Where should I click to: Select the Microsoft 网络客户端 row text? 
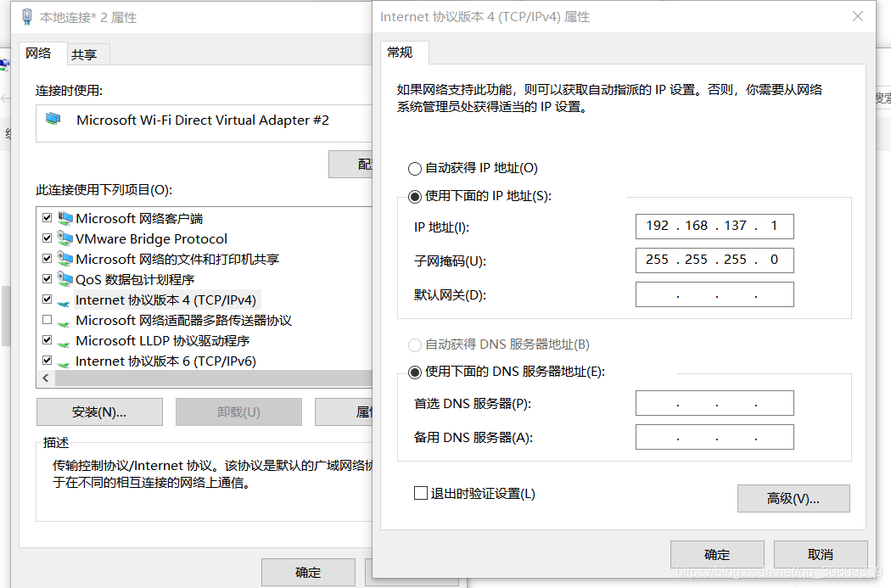click(139, 219)
